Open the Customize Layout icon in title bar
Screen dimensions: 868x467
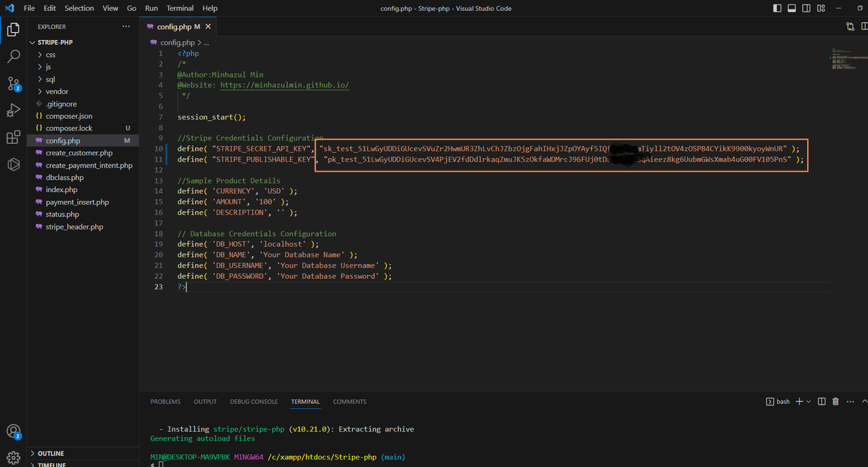tap(821, 8)
